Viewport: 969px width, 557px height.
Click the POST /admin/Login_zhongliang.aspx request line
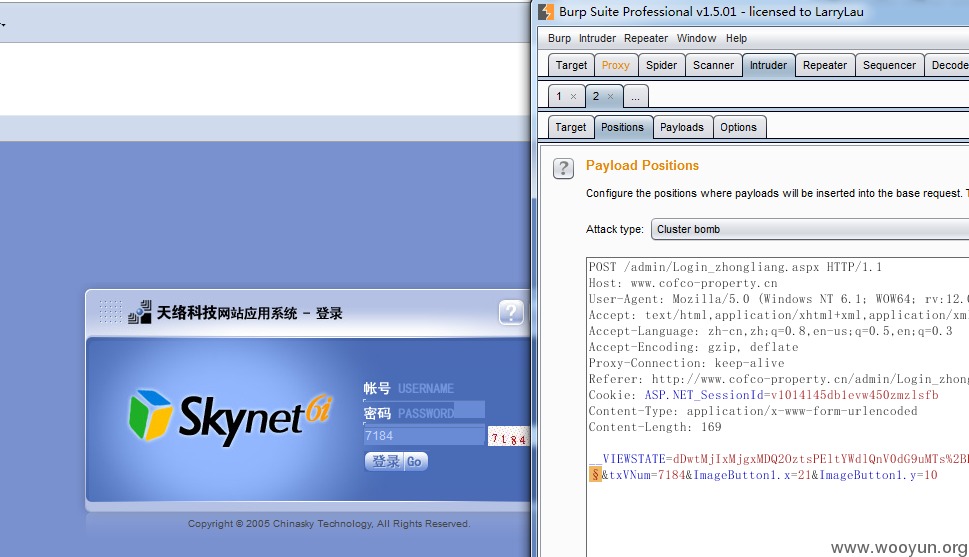tap(735, 267)
